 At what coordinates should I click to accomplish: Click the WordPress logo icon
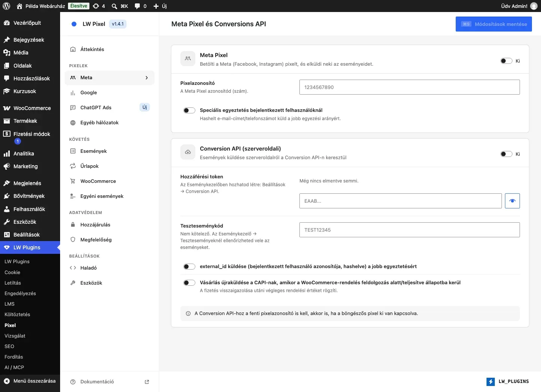(x=6, y=6)
